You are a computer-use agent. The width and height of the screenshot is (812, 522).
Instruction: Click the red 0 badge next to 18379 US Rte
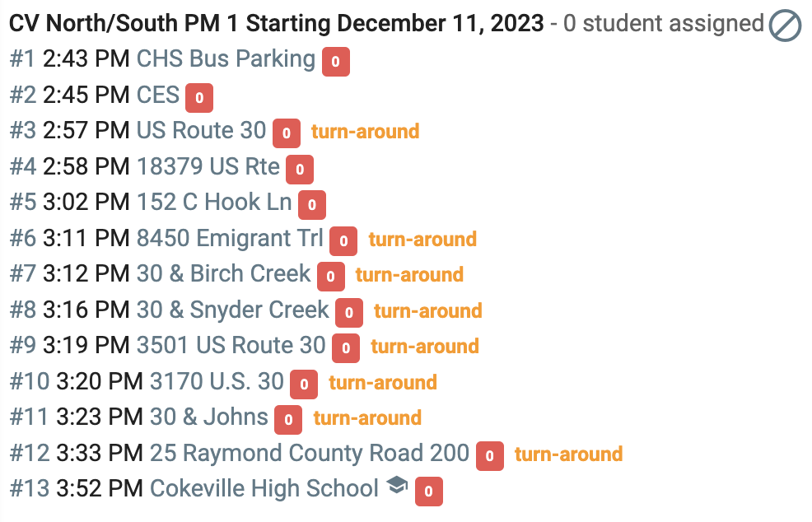point(300,170)
